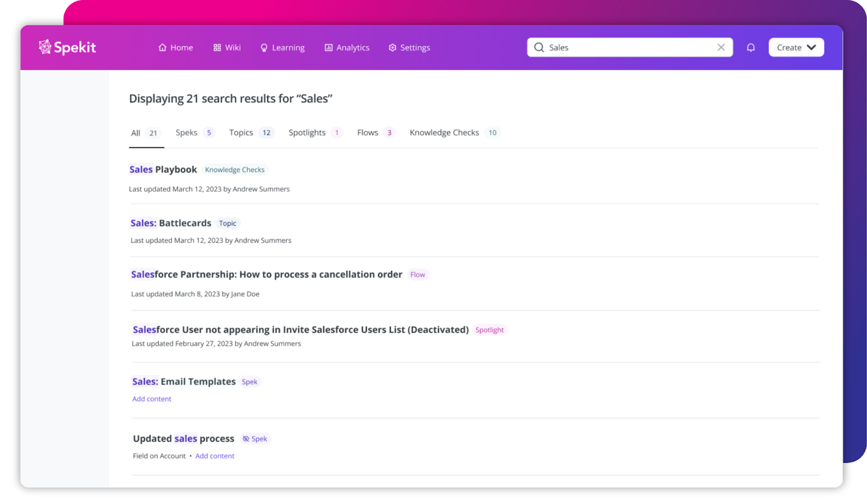Click 'Last updated February 27, 2023 by Andrew Summers'

[216, 344]
